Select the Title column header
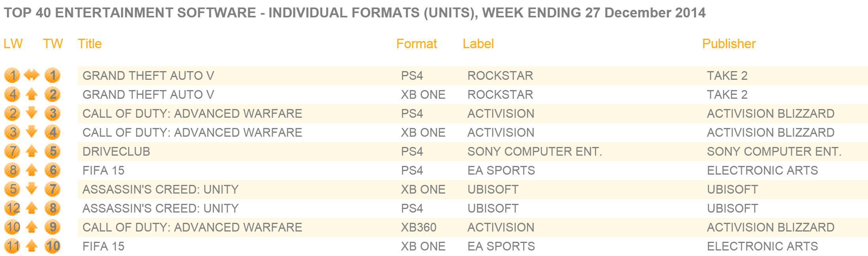The height and width of the screenshot is (256, 868). [x=90, y=43]
